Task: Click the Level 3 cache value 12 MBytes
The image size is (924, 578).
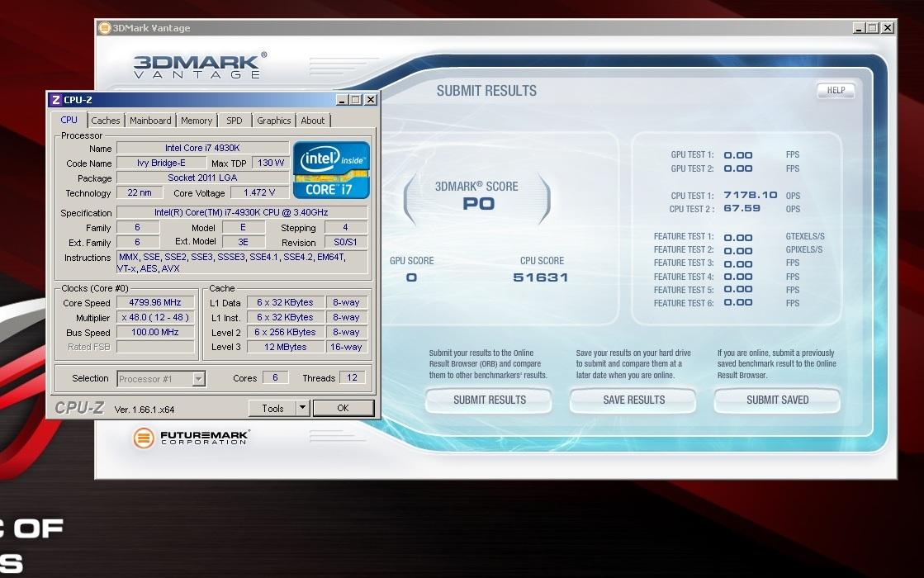Action: click(x=285, y=347)
